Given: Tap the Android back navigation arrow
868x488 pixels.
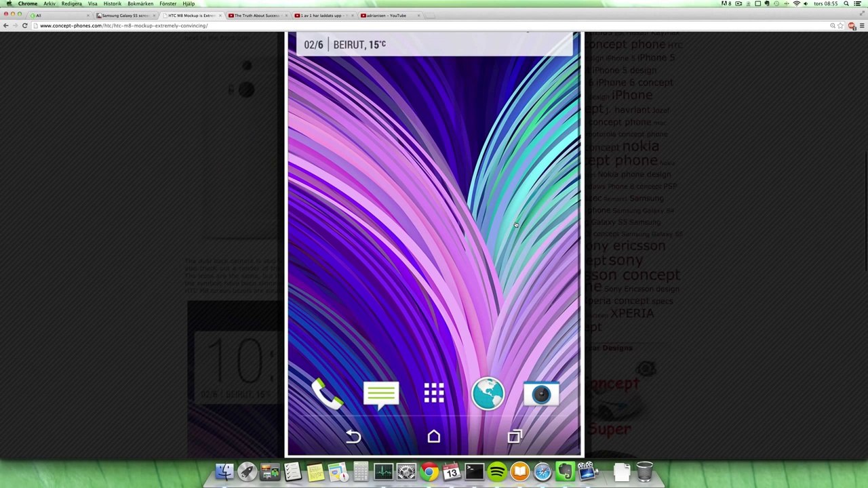Looking at the screenshot, I should [x=353, y=436].
